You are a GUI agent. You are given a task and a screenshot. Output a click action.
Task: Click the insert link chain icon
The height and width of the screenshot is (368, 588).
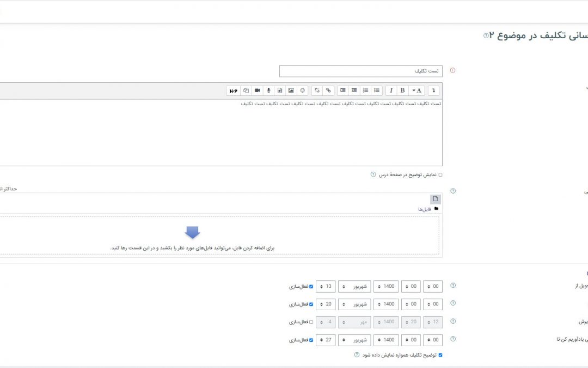(x=328, y=91)
